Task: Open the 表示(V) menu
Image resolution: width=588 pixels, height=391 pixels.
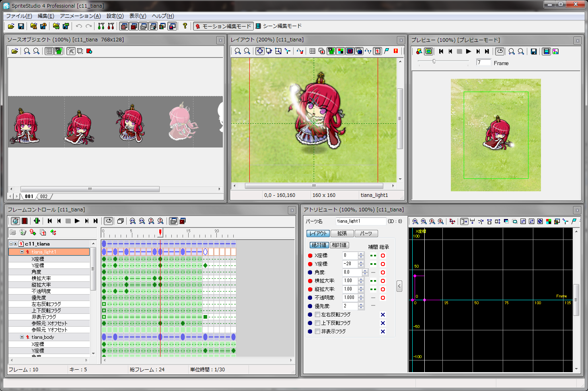Action: (138, 16)
